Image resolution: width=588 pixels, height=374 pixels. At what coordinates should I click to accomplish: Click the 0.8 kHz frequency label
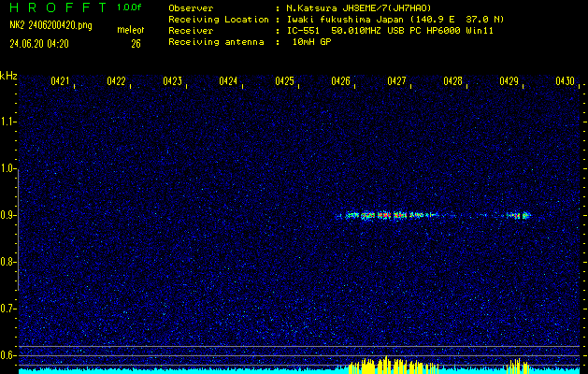[7, 262]
